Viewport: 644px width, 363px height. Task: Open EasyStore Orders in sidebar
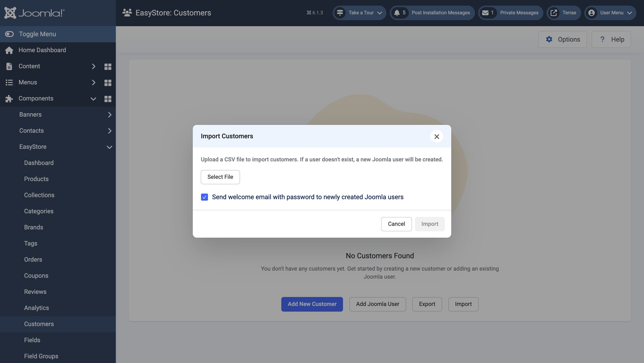click(x=33, y=260)
